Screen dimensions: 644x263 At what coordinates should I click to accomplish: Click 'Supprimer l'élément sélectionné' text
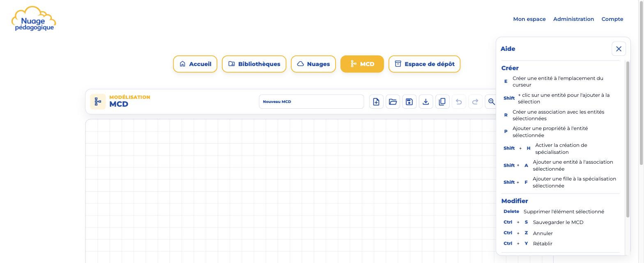[x=564, y=212]
